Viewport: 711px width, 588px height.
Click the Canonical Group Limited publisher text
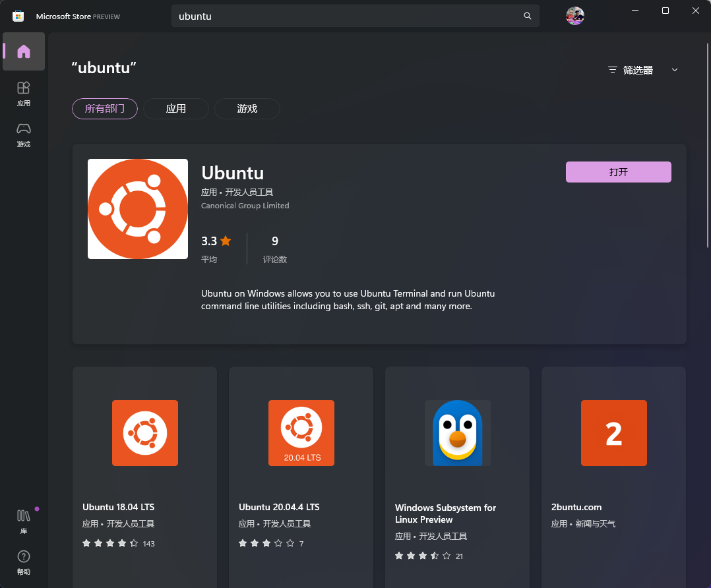(245, 206)
